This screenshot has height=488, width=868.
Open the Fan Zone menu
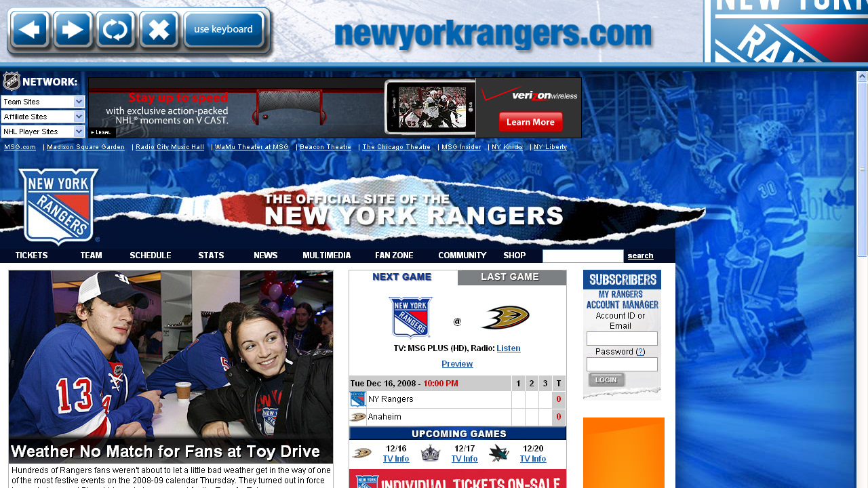point(394,256)
